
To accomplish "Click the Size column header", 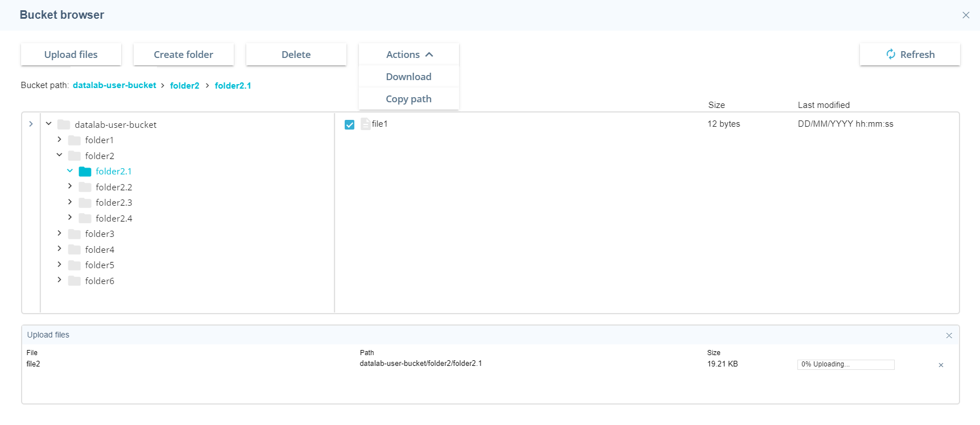I will pos(717,105).
